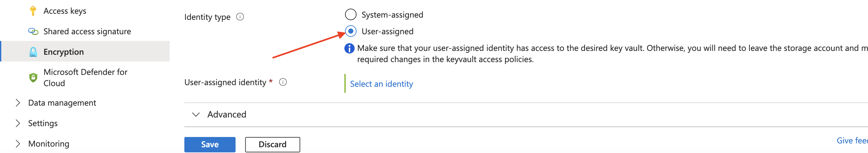Click the Shared access signature link icon
868x153 pixels.
tap(33, 31)
